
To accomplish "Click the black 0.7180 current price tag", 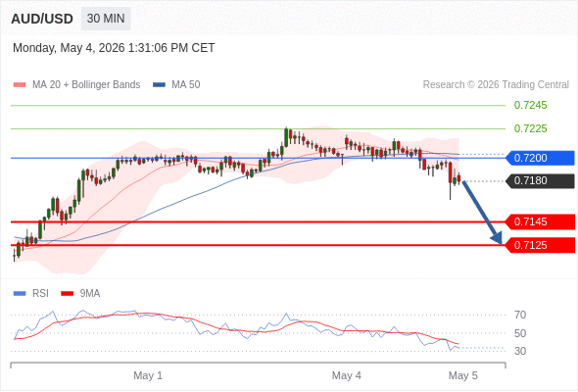I will pyautogui.click(x=540, y=180).
